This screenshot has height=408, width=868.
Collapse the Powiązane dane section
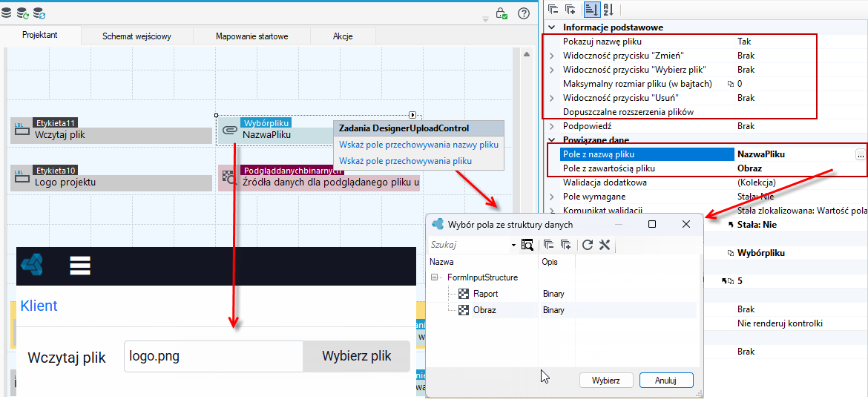tap(551, 140)
